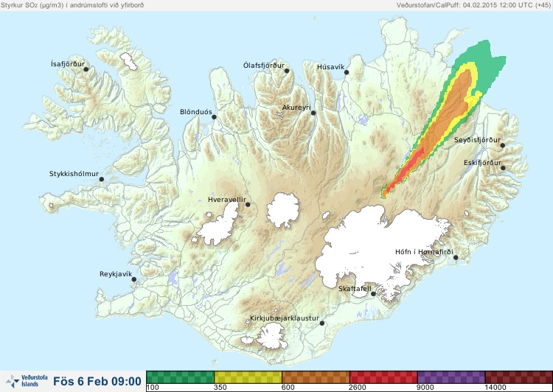553x392 pixels.
Task: Click the 'Skaftafell' map label
Action: (x=355, y=289)
